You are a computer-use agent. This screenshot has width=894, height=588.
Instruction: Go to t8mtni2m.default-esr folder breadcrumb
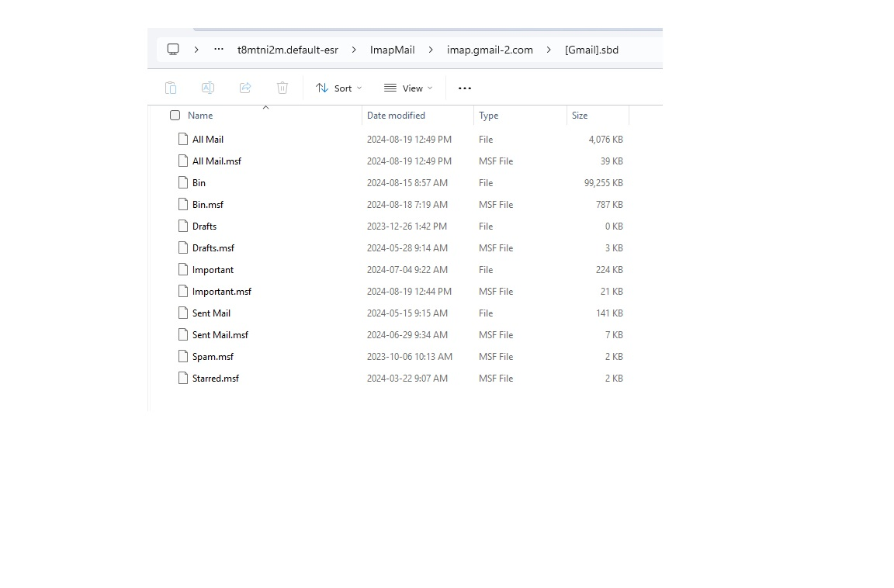coord(287,50)
